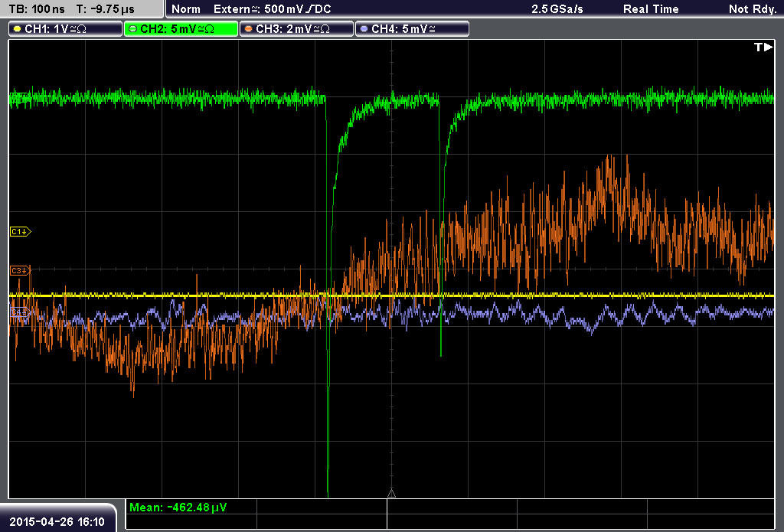Image resolution: width=784 pixels, height=532 pixels.
Task: Click the blue C4 ground level marker
Action: [21, 312]
